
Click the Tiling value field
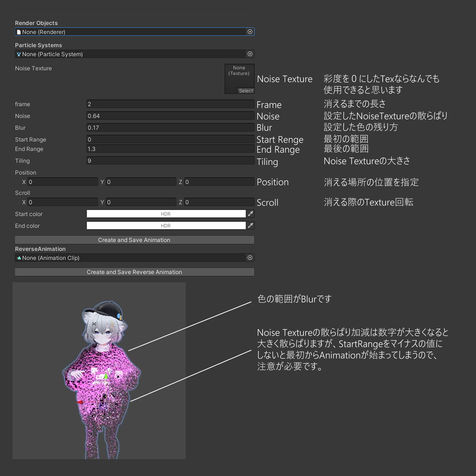coord(170,161)
